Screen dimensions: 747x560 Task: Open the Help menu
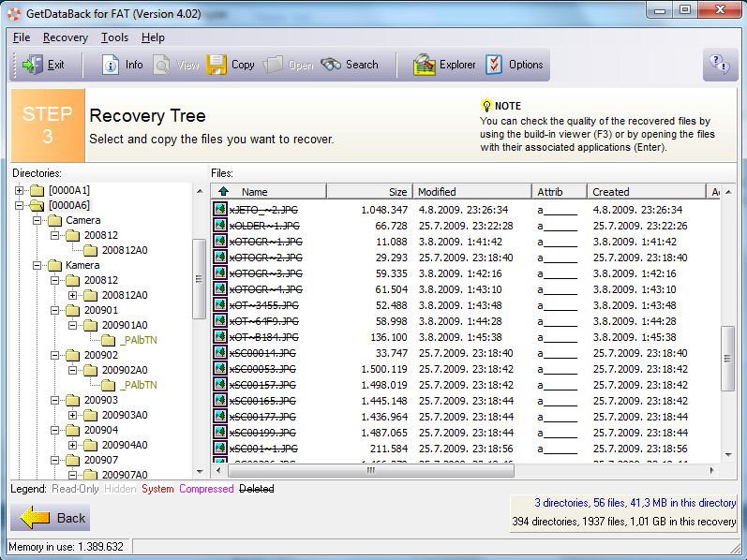153,37
